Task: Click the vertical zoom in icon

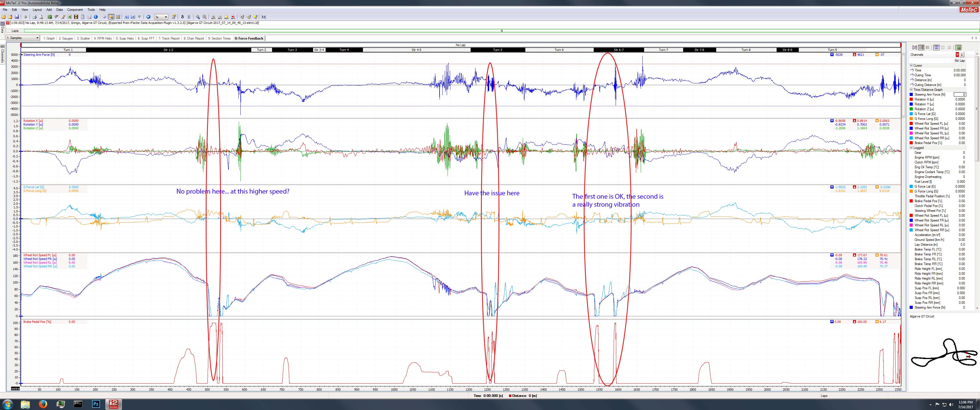Action: [242, 17]
